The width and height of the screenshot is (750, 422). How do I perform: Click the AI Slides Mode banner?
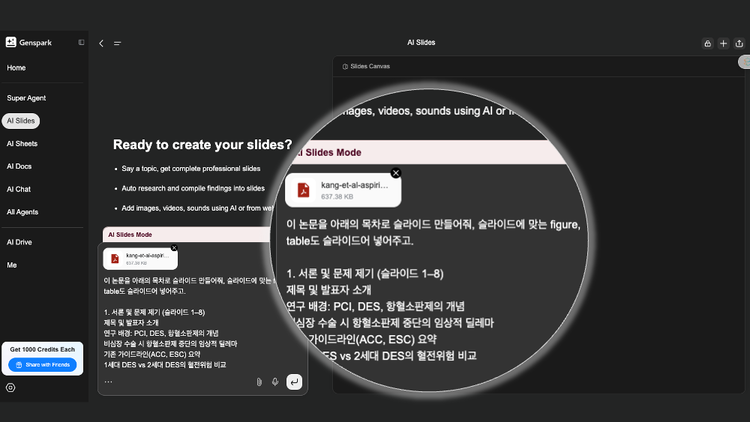tap(189, 234)
